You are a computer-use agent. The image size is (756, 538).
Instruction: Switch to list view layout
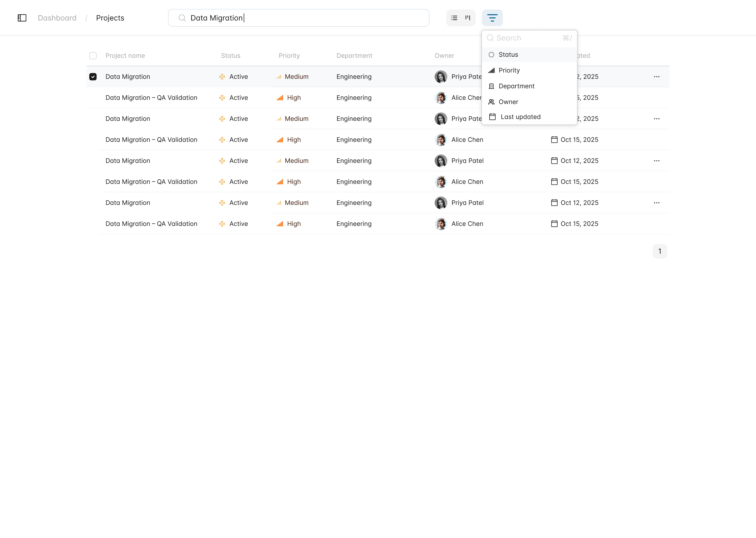click(x=454, y=18)
